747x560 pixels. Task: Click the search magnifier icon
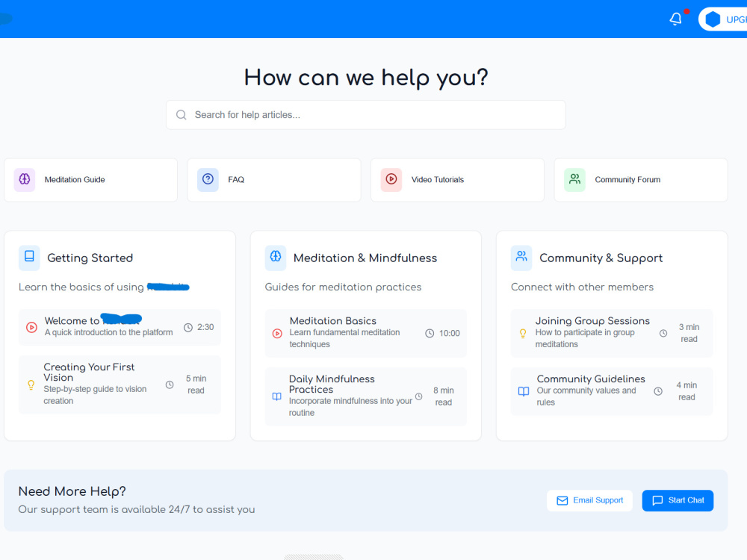click(x=181, y=115)
